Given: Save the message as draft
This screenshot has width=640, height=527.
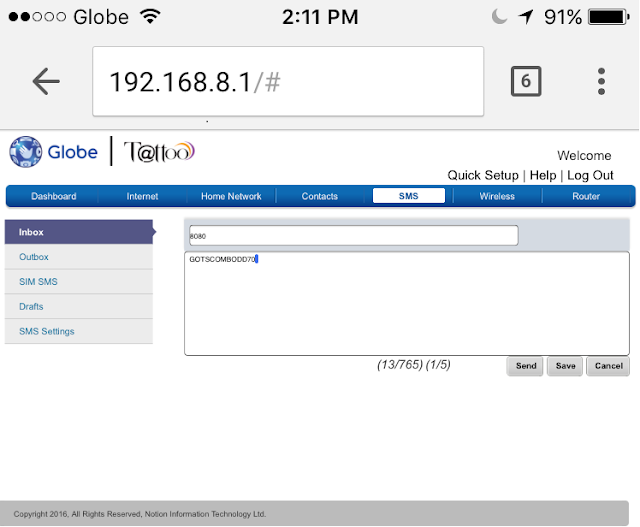Looking at the screenshot, I should tap(565, 366).
